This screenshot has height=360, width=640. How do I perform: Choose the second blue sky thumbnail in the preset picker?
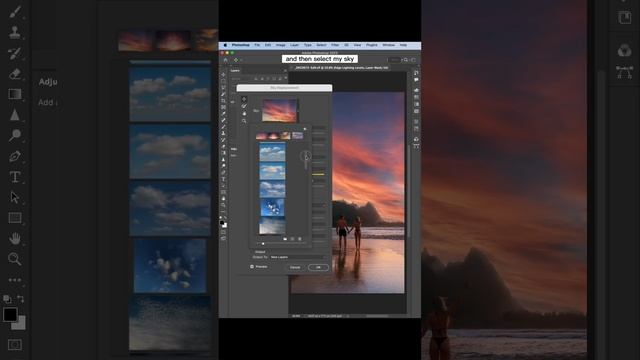[x=272, y=171]
